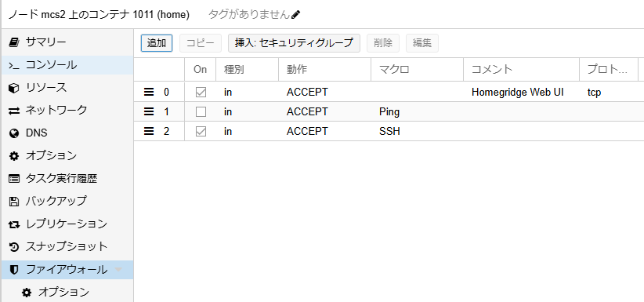
Task: Open the サマリー book icon
Action: (14, 42)
